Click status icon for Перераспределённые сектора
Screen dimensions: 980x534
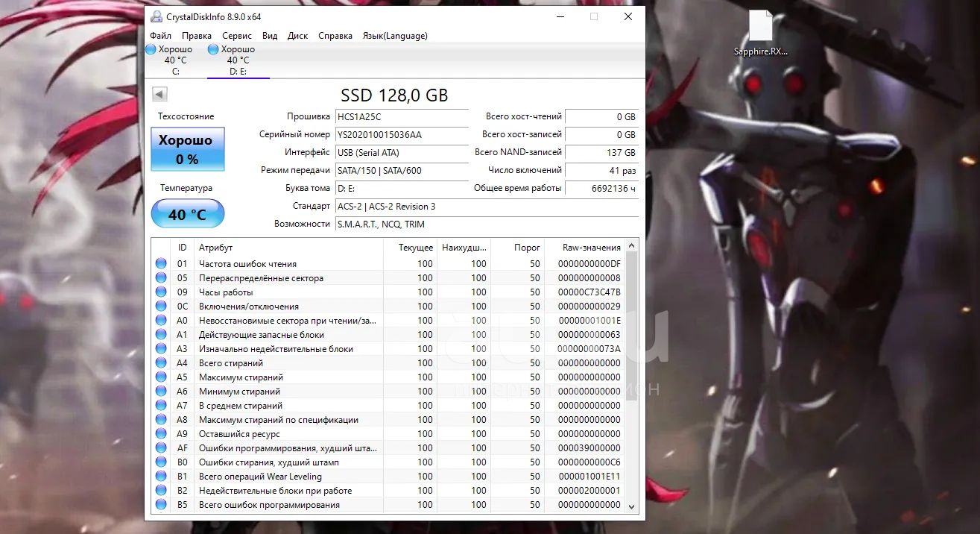tap(161, 277)
